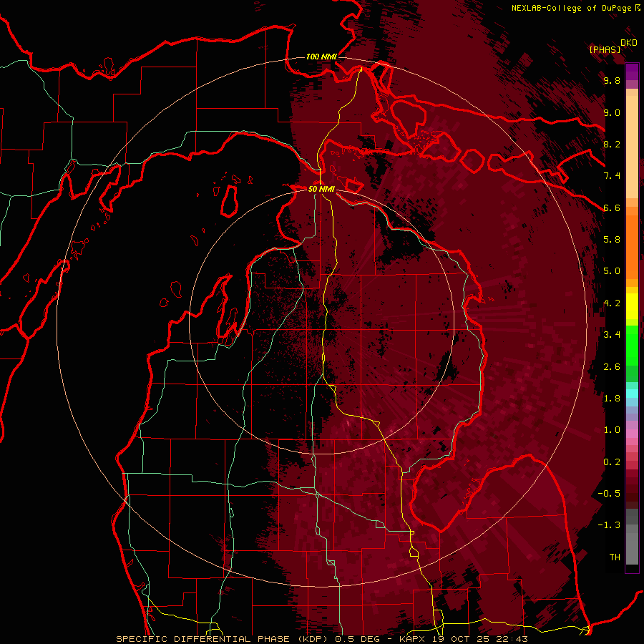644x644 pixels.
Task: Click the bright green segment of the color bar
Action: click(632, 345)
